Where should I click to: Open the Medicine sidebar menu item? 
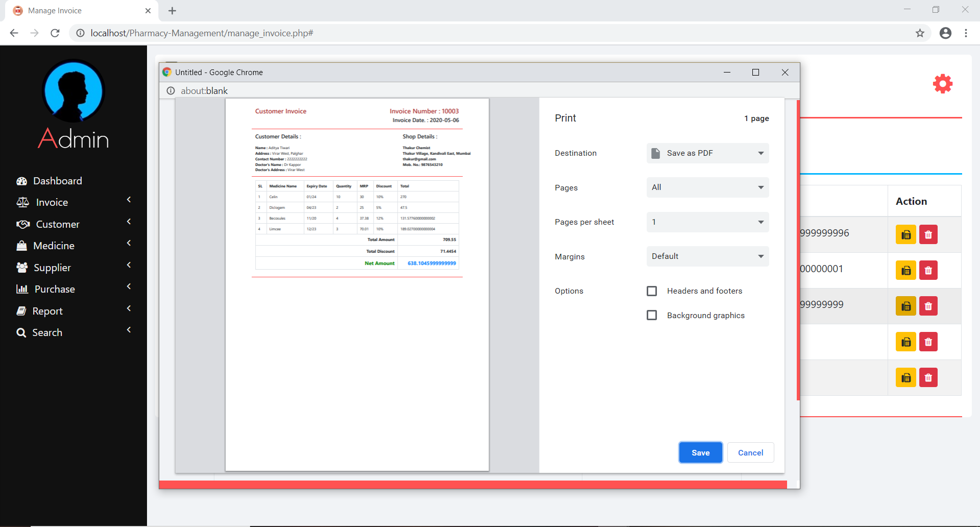click(x=73, y=246)
